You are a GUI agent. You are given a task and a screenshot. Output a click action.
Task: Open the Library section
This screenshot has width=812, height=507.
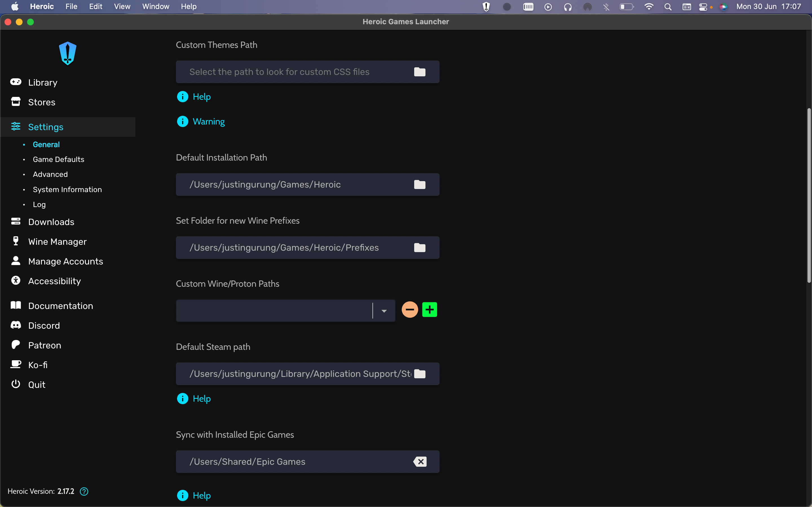(43, 82)
